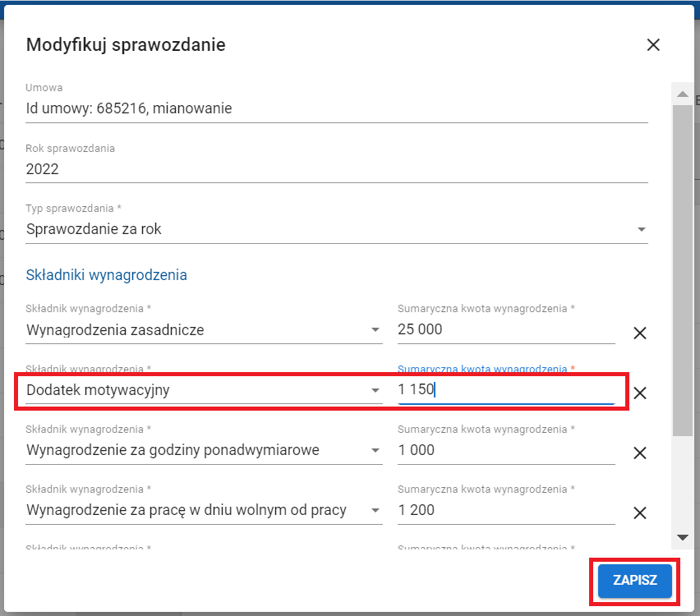Expand the Wynagrodzenie za godziny ponadwymiarowe dropdown
Viewport: 700px width, 616px height.
click(375, 450)
